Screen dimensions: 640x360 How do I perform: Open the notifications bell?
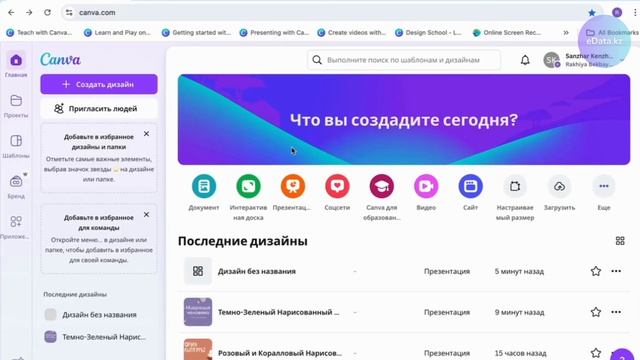coord(525,60)
